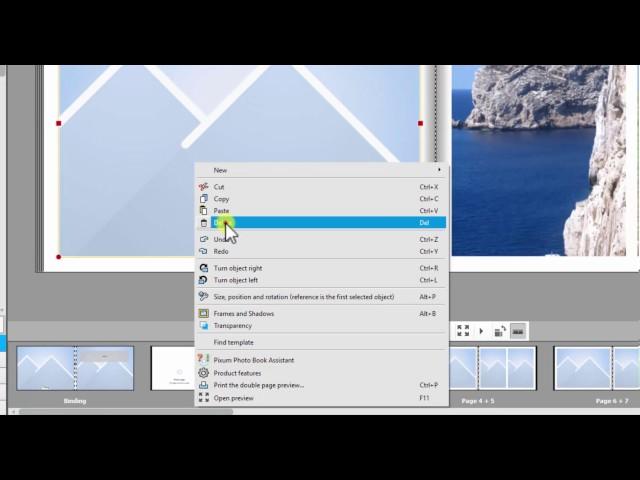The image size is (640, 480).
Task: Click the Photo Book Assistant icon
Action: click(x=203, y=360)
